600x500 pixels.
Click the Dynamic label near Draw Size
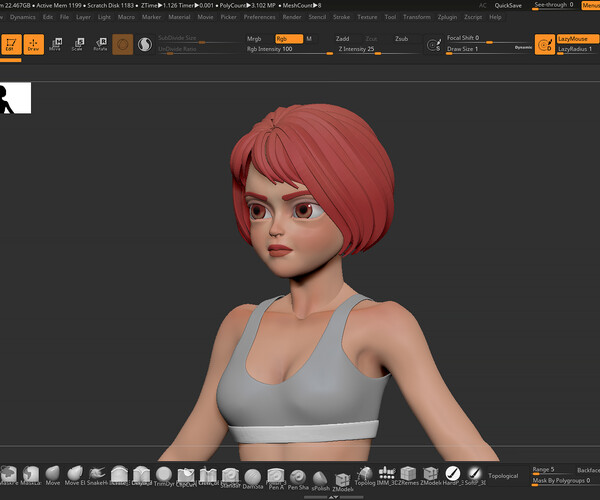[x=523, y=47]
